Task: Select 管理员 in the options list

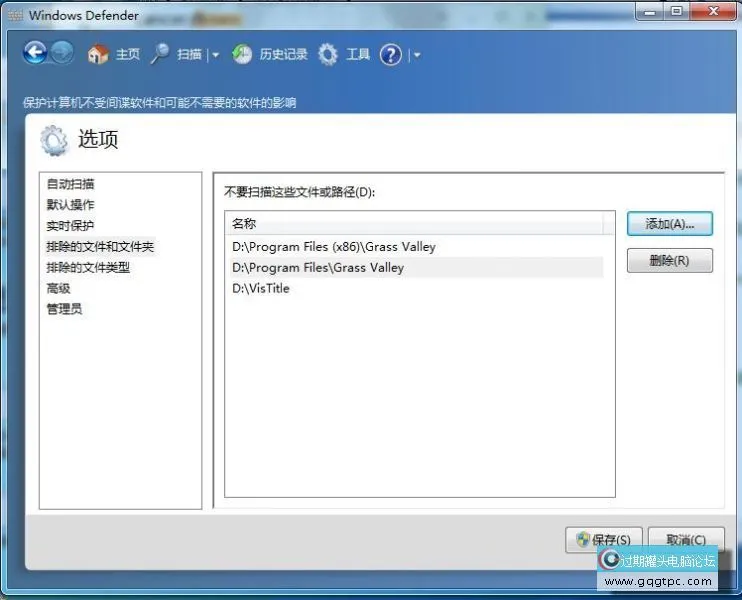Action: coord(64,309)
